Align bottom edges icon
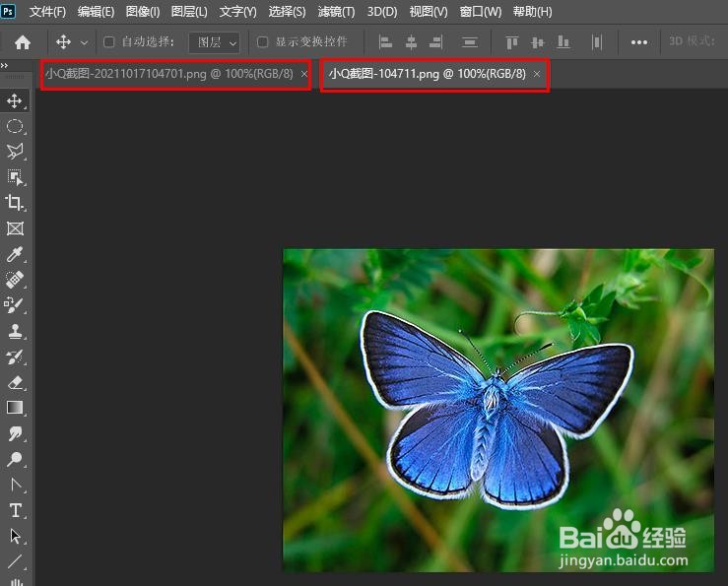 coord(563,42)
